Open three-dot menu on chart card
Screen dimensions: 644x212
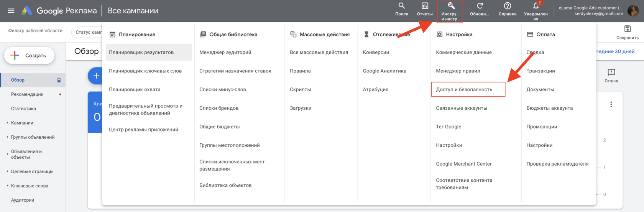tap(611, 104)
